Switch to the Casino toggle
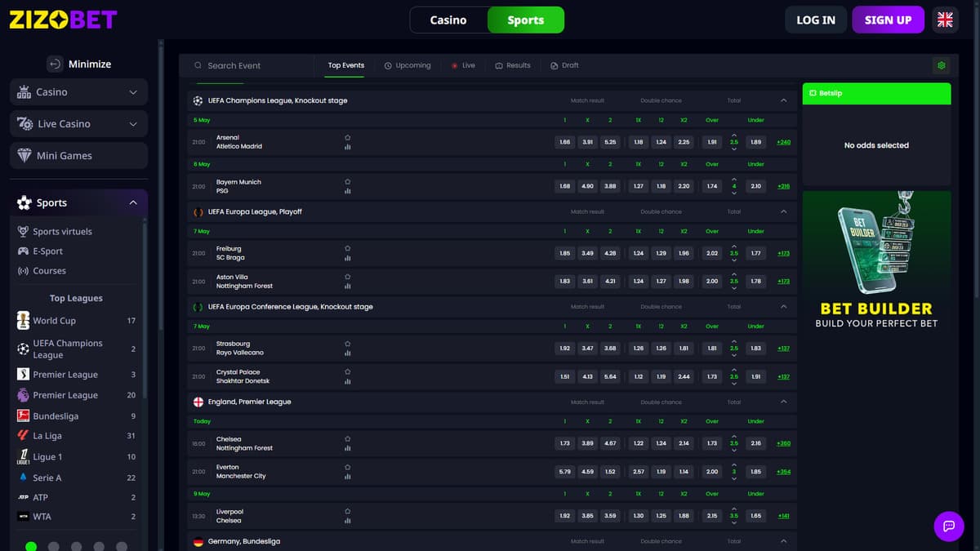Screen dimensions: 980x551 pyautogui.click(x=448, y=20)
